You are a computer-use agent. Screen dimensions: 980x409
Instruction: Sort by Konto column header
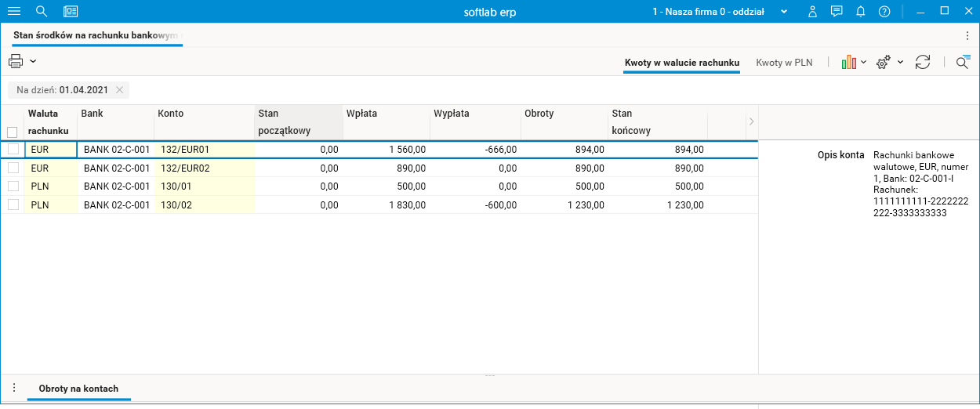coord(204,121)
